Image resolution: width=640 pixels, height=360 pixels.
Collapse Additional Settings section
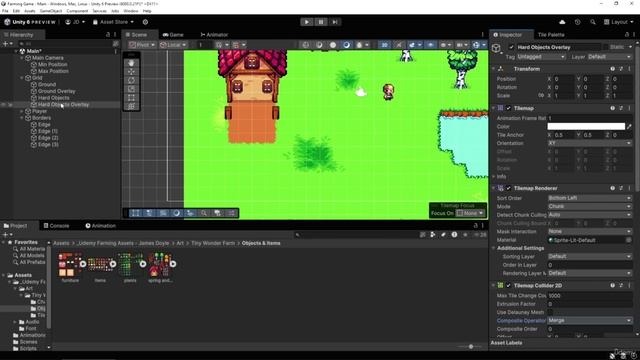tap(493, 248)
